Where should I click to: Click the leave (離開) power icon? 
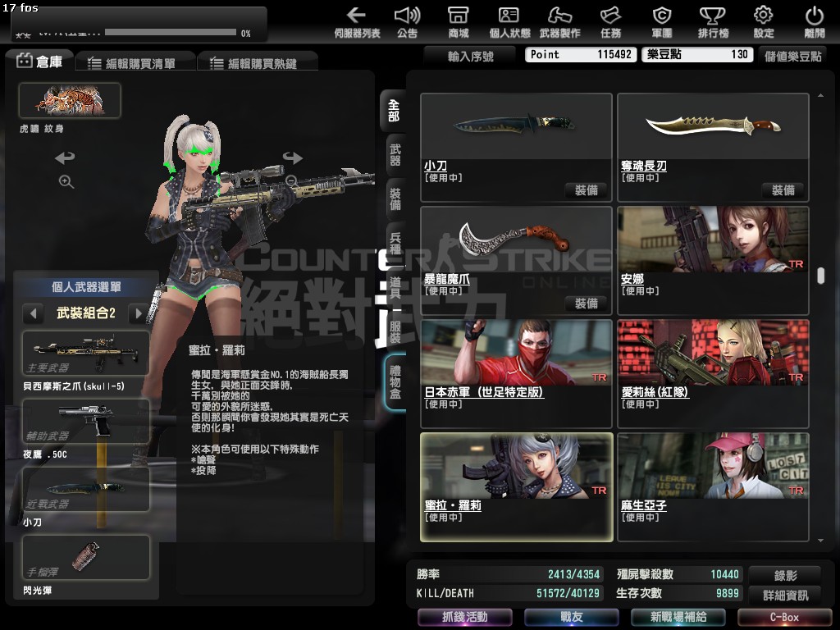point(815,22)
